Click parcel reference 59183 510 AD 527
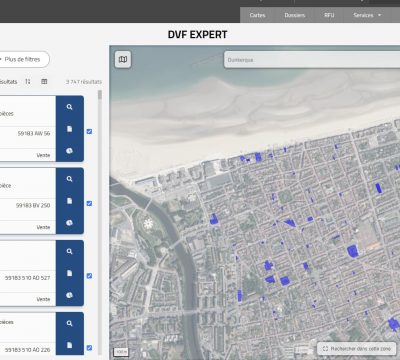 click(27, 278)
